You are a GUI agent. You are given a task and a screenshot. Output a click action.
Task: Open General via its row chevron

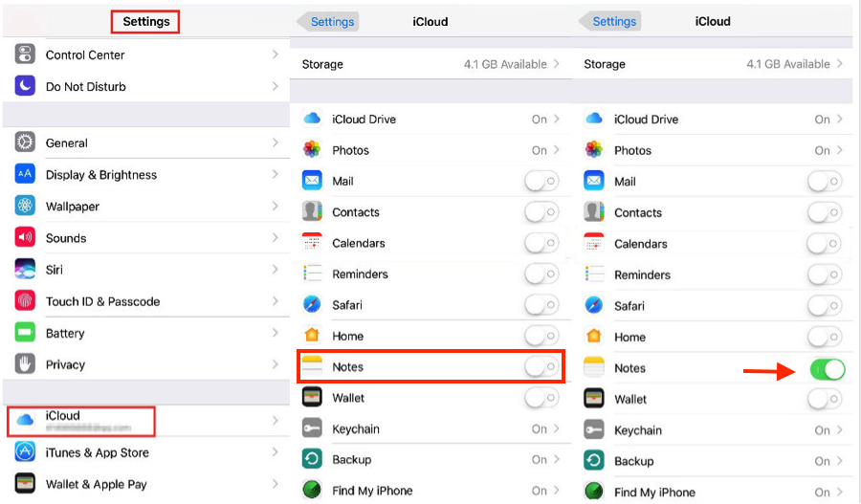point(276,142)
